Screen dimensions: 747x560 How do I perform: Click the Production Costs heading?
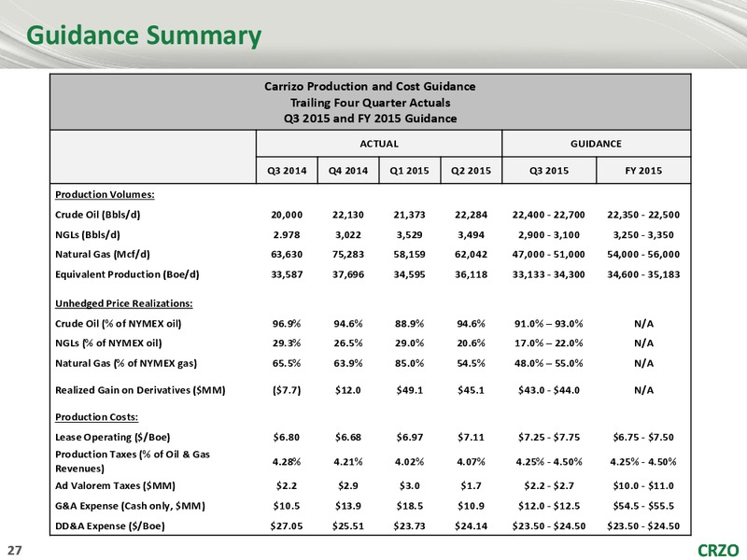pos(97,416)
